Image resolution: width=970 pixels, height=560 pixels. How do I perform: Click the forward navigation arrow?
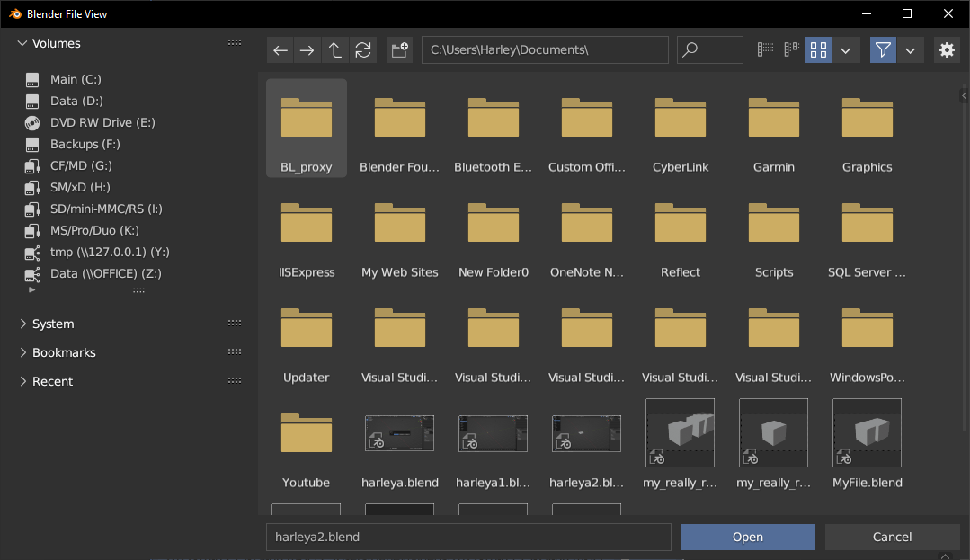pyautogui.click(x=307, y=49)
